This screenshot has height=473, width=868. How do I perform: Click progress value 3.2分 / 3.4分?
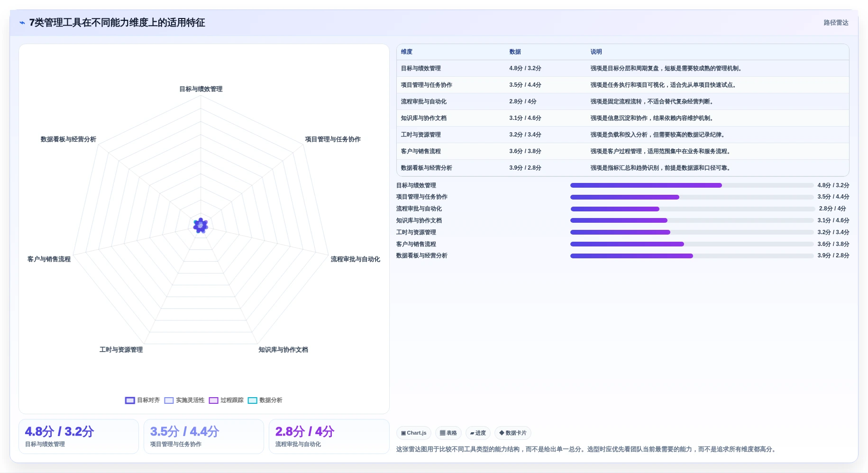point(833,232)
